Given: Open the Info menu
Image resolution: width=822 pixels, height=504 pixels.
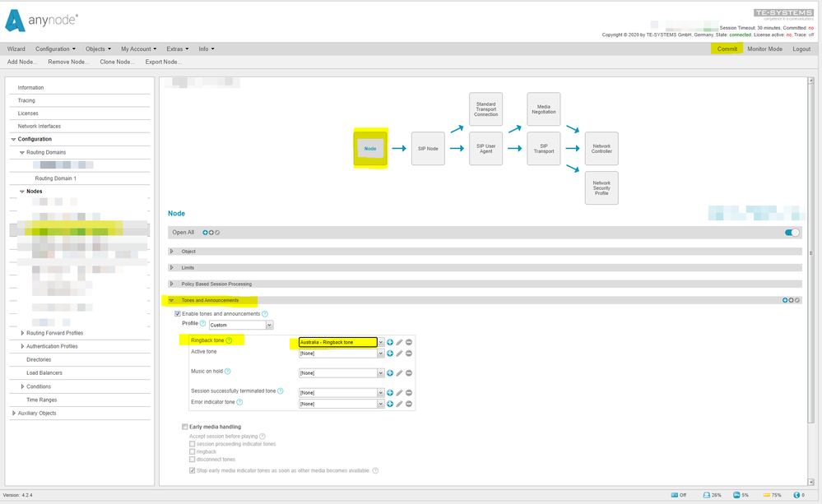Looking at the screenshot, I should (207, 49).
